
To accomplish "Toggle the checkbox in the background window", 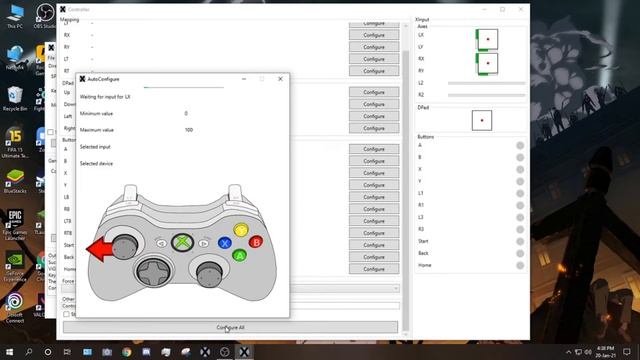I will click(50, 132).
